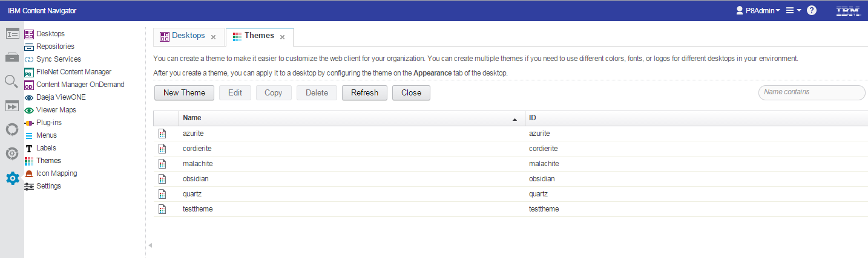Click the Edit button
The image size is (868, 258).
point(235,92)
